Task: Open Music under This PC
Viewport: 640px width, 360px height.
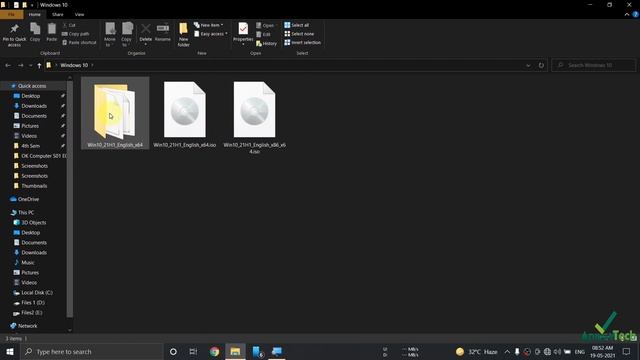Action: click(x=28, y=263)
